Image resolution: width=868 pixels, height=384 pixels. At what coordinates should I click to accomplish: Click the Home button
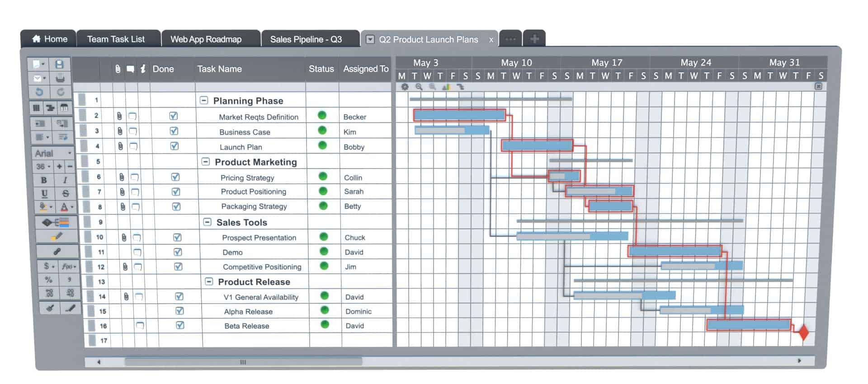coord(50,39)
